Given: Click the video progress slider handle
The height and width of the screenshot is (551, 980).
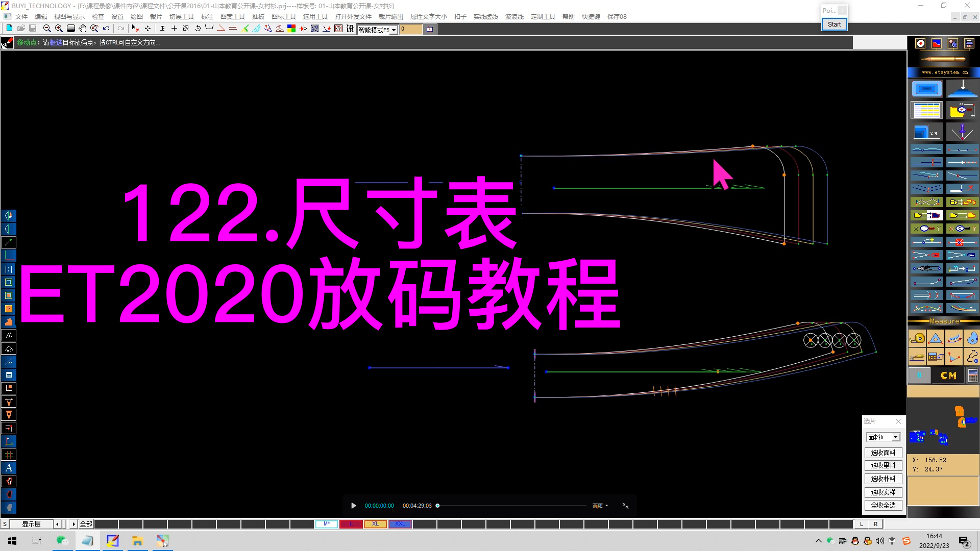Looking at the screenshot, I should pos(437,506).
